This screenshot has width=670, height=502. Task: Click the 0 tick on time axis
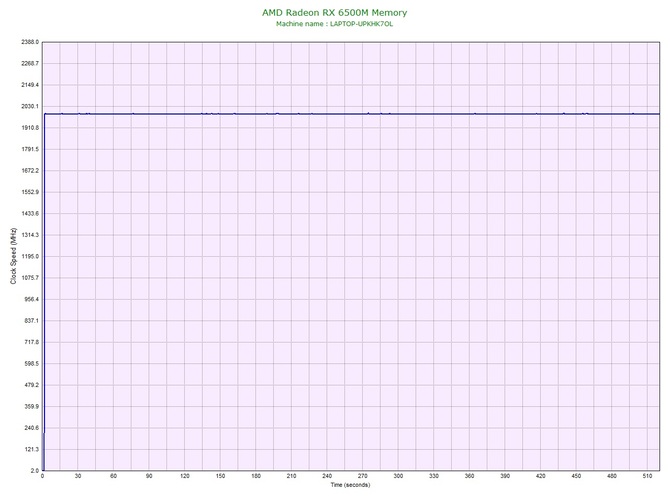43,476
